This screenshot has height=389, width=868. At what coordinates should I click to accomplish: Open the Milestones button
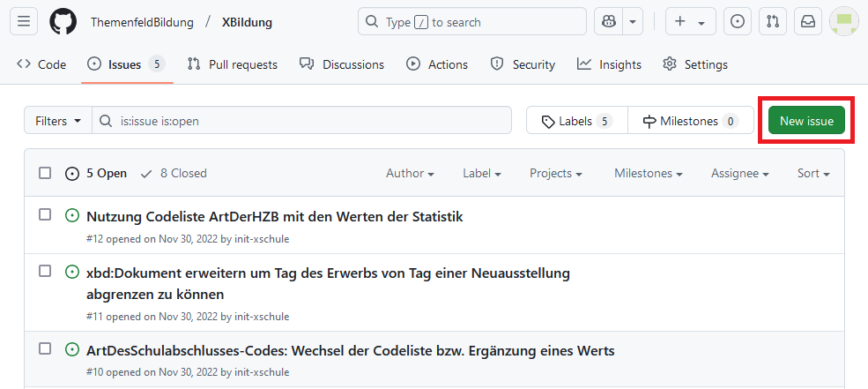[x=691, y=121]
